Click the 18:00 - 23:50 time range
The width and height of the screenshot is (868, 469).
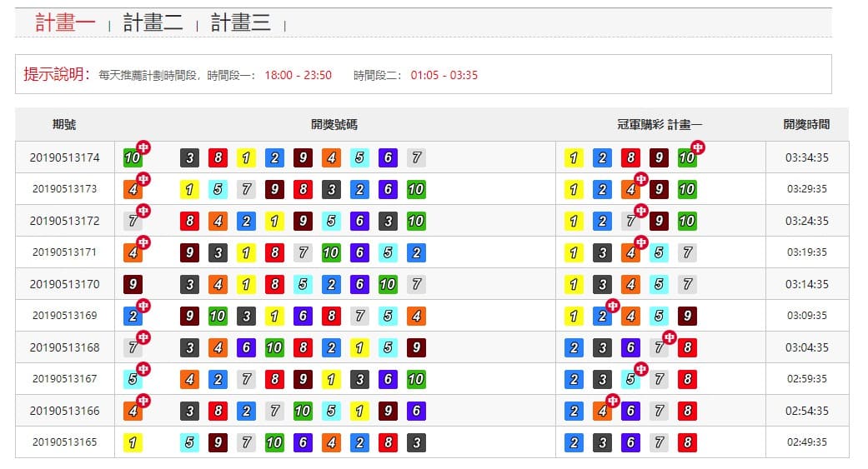coord(299,75)
